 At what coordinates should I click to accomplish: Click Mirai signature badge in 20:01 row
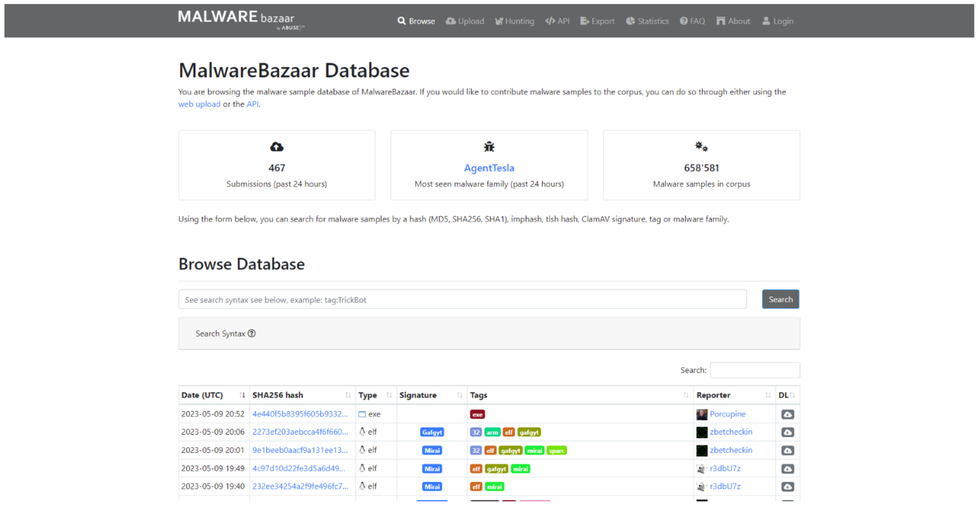tap(432, 450)
